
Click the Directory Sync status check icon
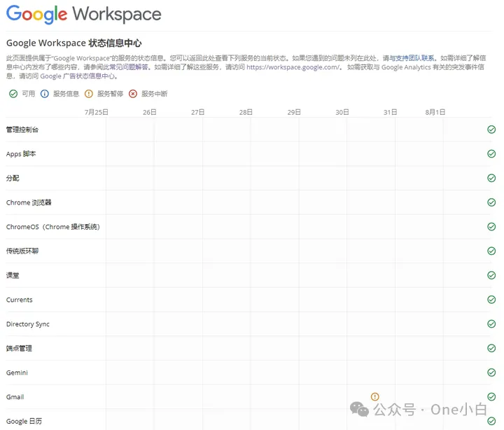pyautogui.click(x=491, y=324)
